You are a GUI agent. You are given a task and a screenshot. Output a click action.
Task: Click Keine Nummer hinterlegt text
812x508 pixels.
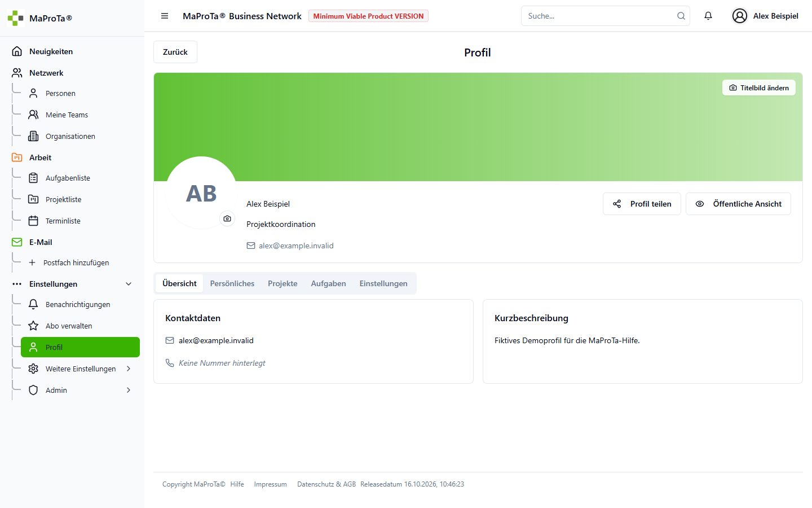(222, 363)
